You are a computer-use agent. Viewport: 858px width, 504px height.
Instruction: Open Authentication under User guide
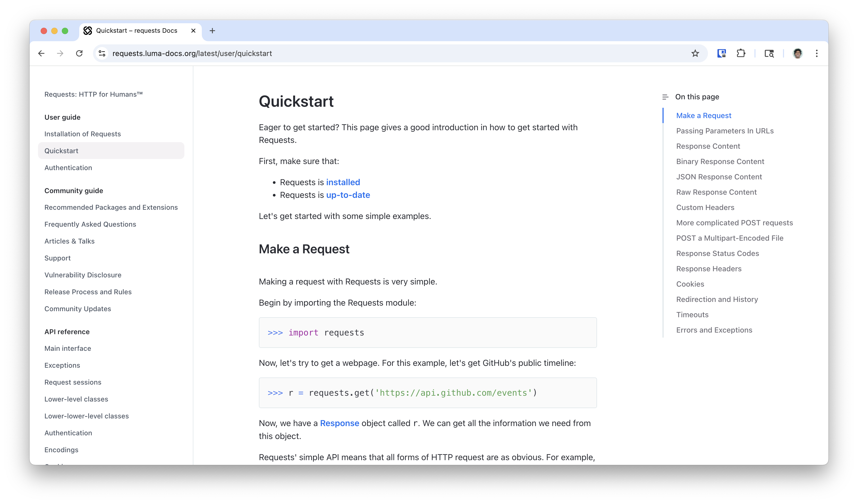[68, 167]
